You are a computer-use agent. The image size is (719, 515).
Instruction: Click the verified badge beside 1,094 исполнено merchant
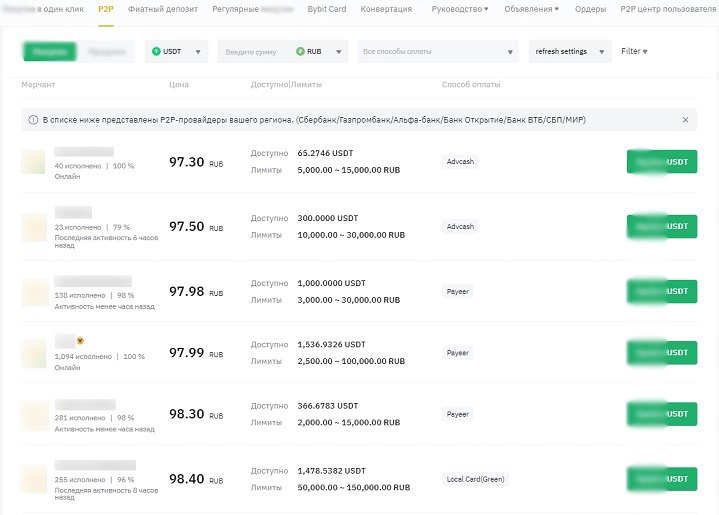click(80, 341)
